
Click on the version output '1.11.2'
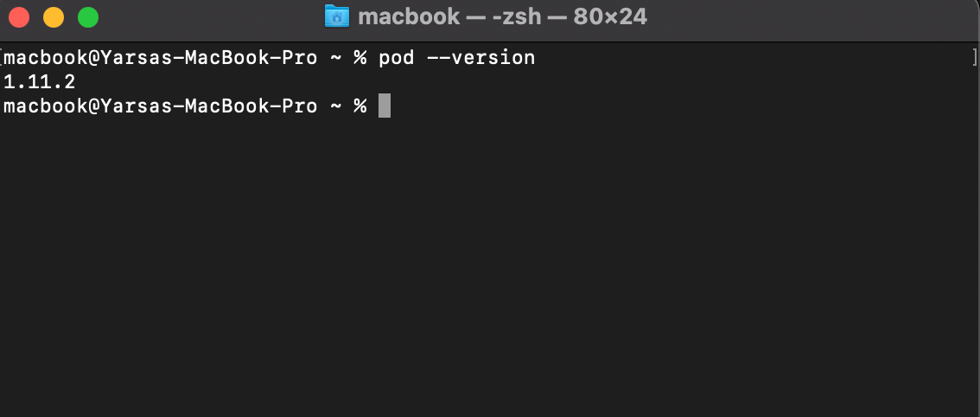(x=40, y=82)
